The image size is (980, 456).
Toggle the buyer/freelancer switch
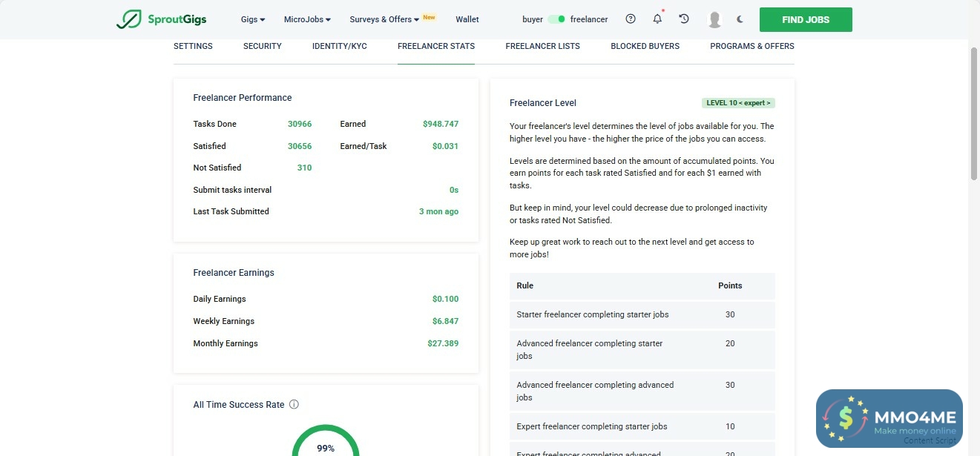click(x=556, y=19)
